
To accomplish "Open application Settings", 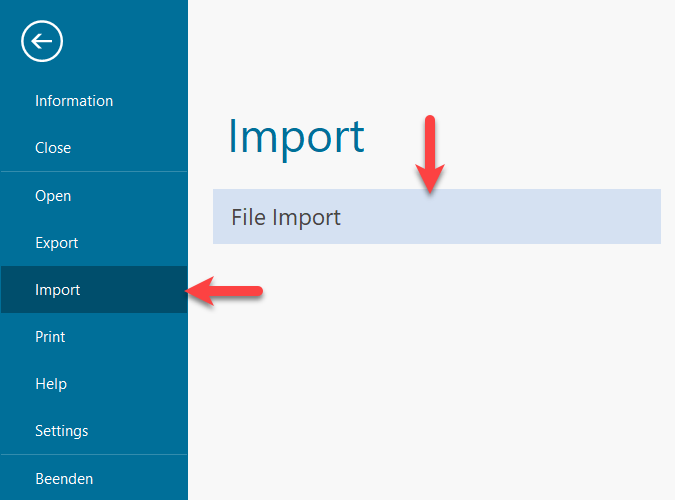I will click(61, 431).
